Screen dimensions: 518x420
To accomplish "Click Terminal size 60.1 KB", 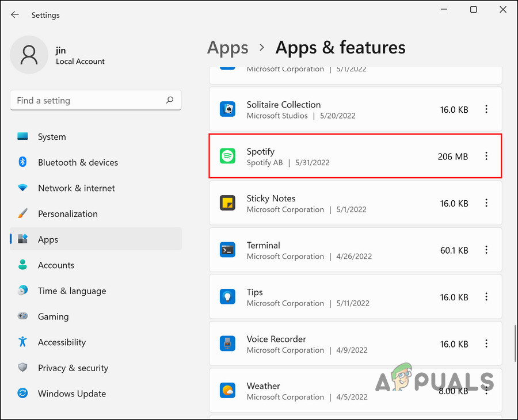I will click(454, 250).
